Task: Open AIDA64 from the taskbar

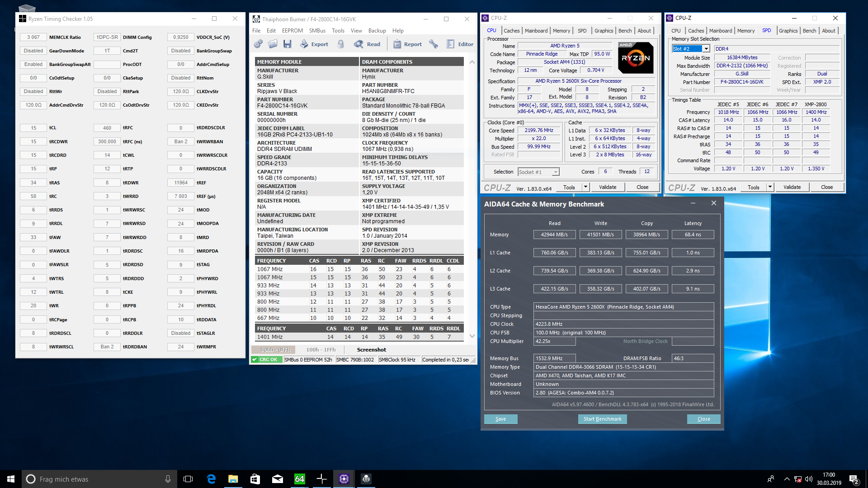Action: [x=299, y=479]
